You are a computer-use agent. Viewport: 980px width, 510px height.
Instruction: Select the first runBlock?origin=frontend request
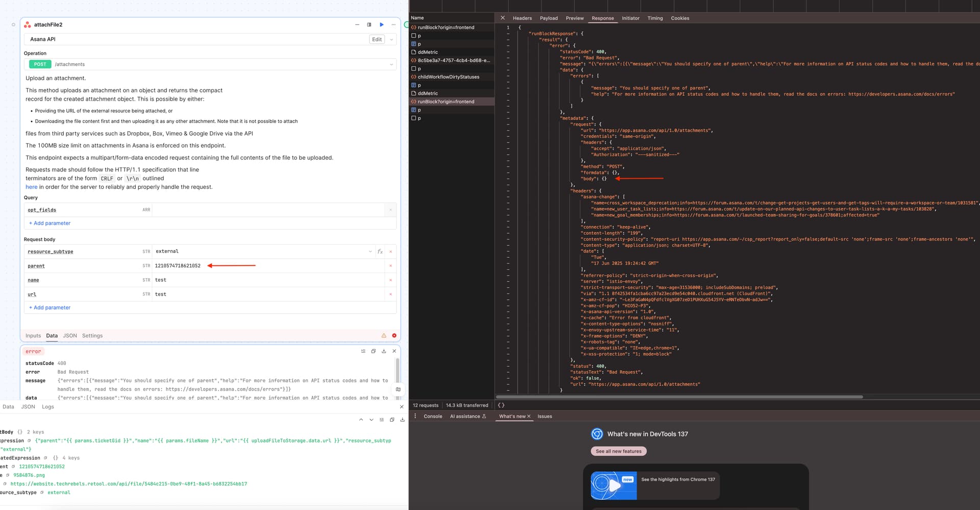coord(452,28)
